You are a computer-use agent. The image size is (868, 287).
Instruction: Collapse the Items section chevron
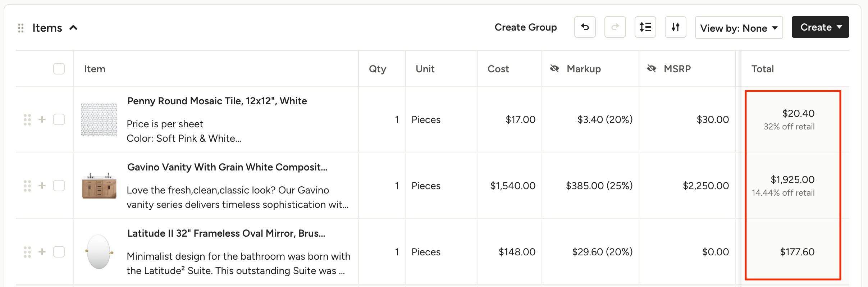tap(73, 28)
